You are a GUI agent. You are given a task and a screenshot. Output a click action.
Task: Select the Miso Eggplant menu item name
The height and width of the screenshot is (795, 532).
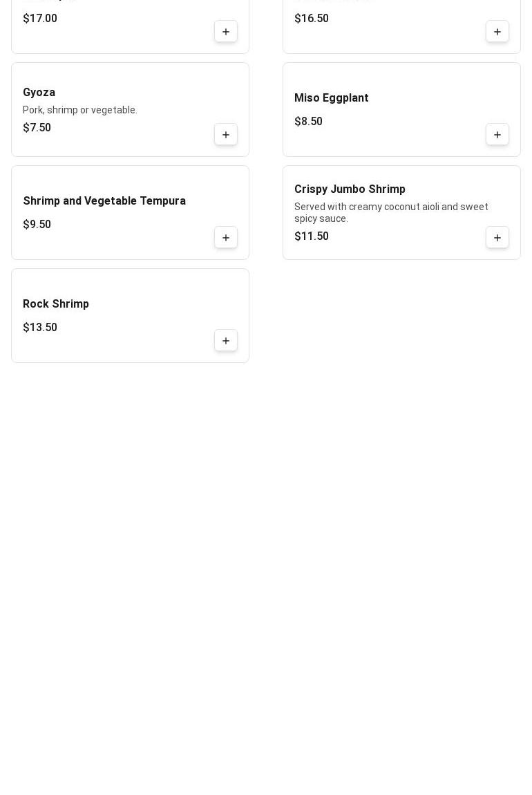click(332, 98)
